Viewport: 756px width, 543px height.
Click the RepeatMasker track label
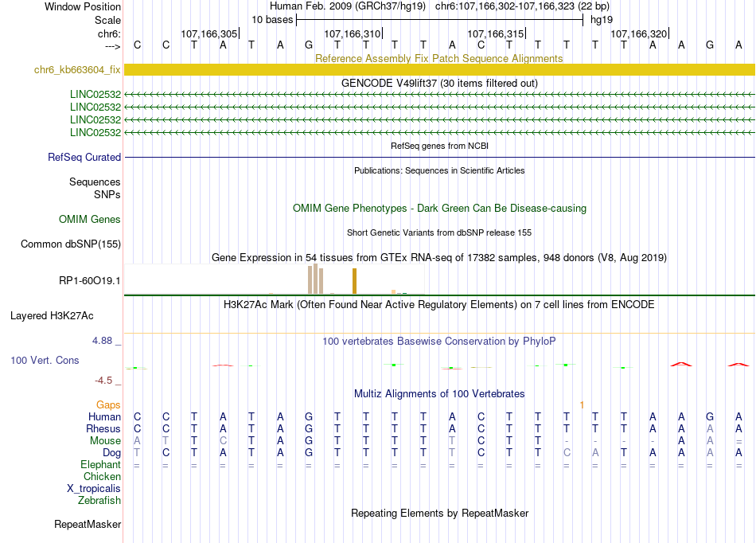88,524
